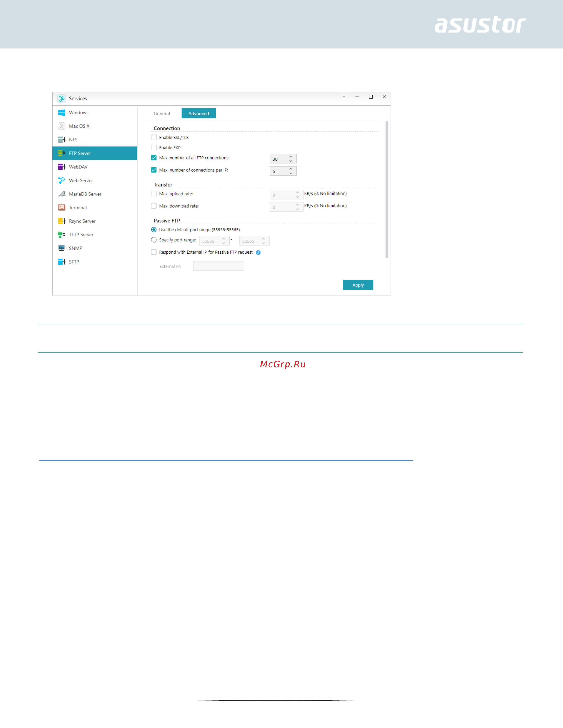Minimize the Services window
563x728 pixels.
[357, 97]
